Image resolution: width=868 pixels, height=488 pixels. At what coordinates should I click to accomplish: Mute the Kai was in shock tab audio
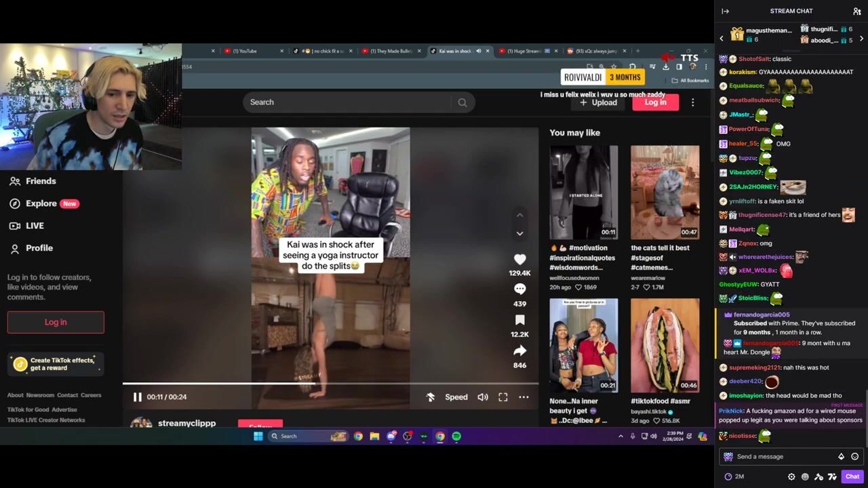(x=479, y=51)
